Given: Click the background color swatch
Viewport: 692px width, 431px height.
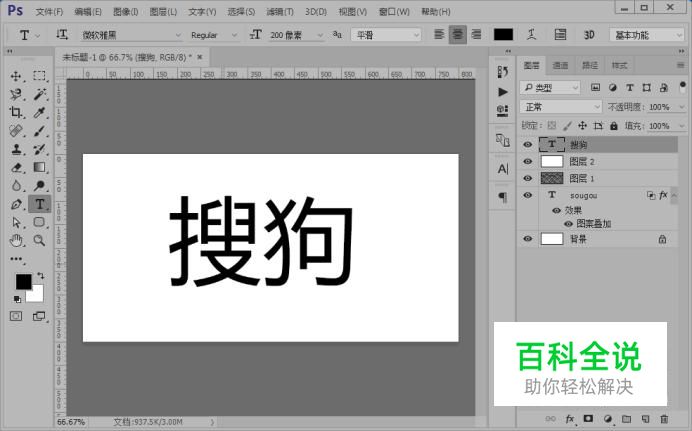Looking at the screenshot, I should (37, 296).
